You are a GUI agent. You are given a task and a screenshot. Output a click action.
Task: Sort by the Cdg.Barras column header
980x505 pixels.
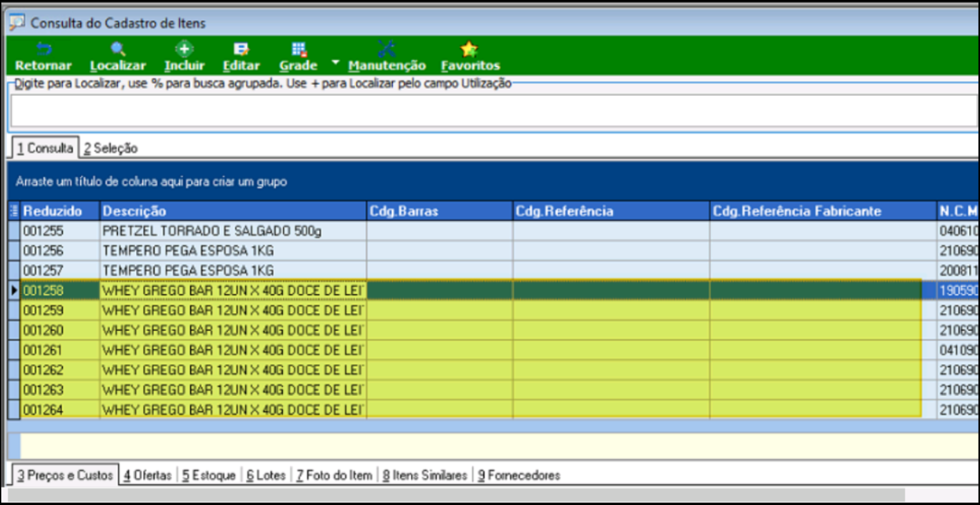coord(440,211)
